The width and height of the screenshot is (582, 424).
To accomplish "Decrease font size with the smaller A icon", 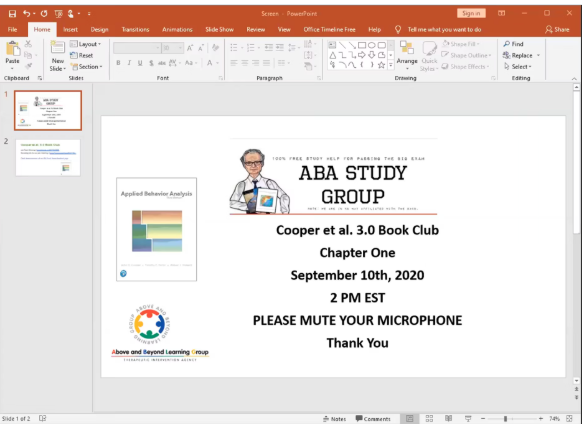I will click(201, 48).
